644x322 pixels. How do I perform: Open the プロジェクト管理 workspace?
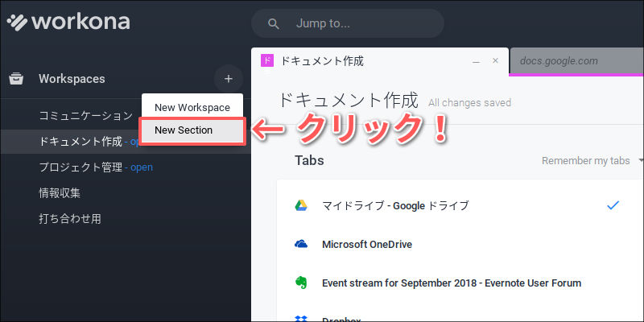[80, 167]
